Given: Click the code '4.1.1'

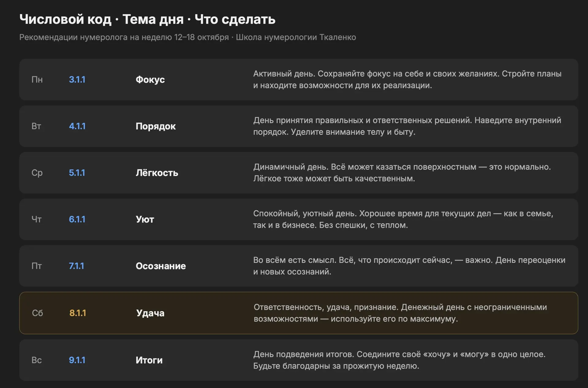Looking at the screenshot, I should click(77, 126).
